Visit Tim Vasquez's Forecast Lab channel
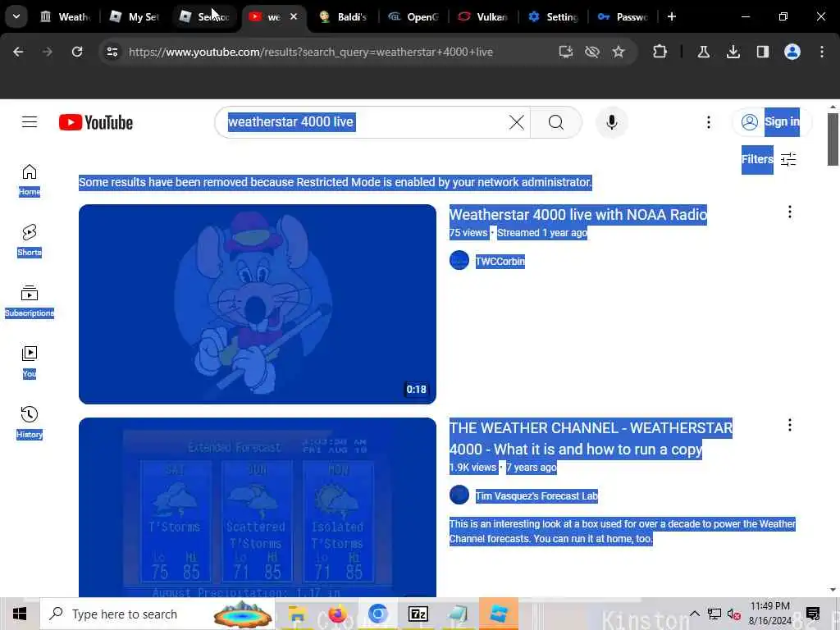 click(536, 496)
